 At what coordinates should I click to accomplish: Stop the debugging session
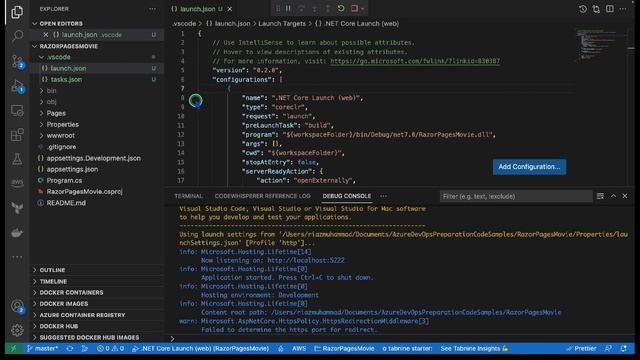354,9
